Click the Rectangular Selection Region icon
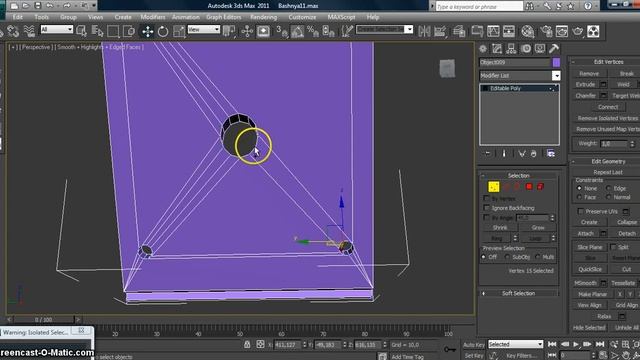Screen dimensions: 640x360 pos(113,31)
